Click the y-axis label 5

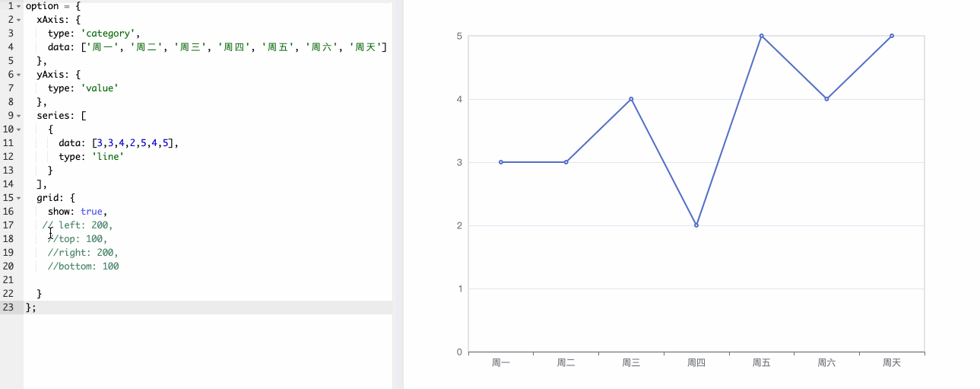459,36
